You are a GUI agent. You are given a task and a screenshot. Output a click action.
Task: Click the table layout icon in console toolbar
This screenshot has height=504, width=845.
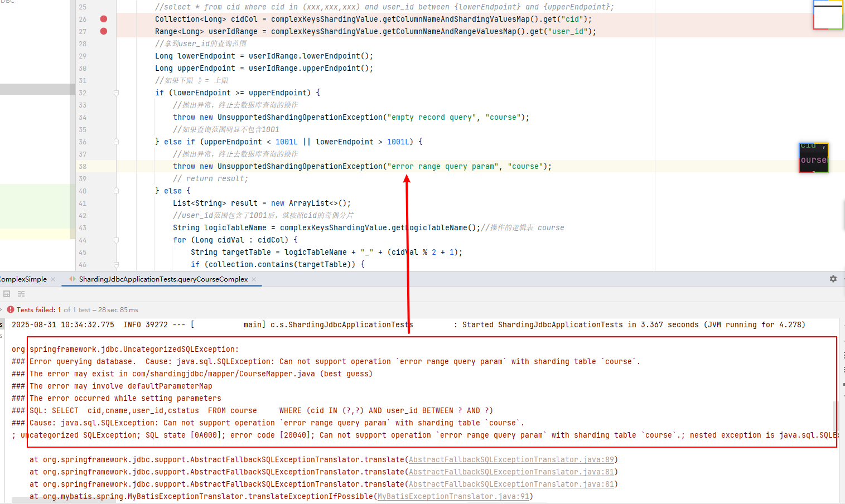[x=7, y=294]
